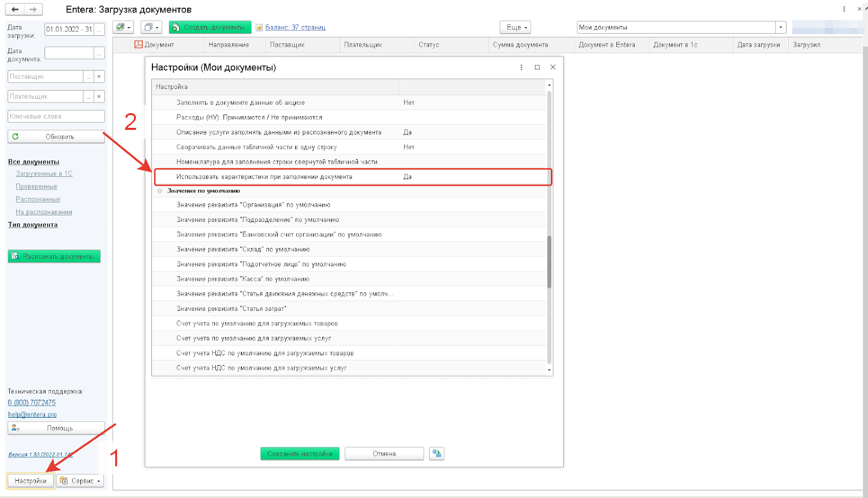Sort by Статус column header
Image resolution: width=868 pixels, height=498 pixels.
pos(451,45)
